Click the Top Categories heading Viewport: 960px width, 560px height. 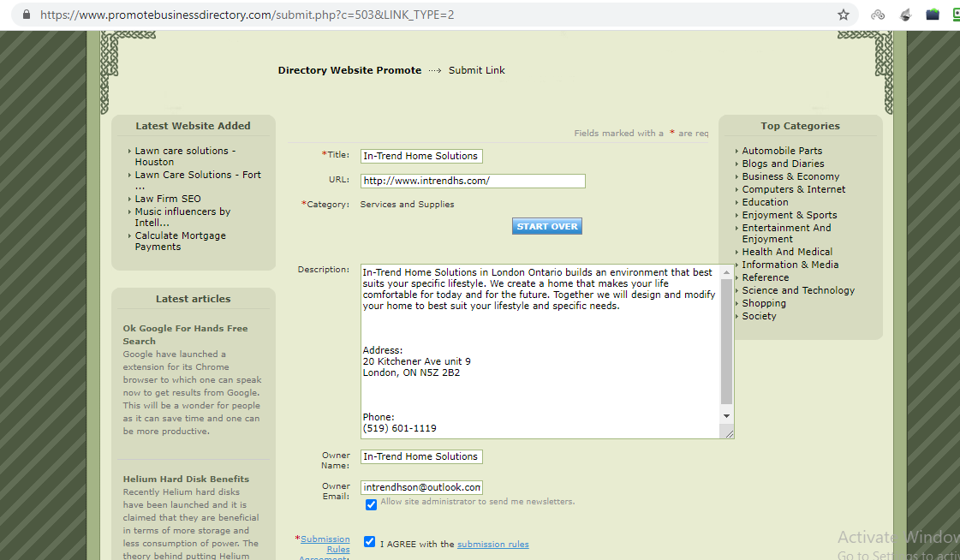tap(800, 126)
